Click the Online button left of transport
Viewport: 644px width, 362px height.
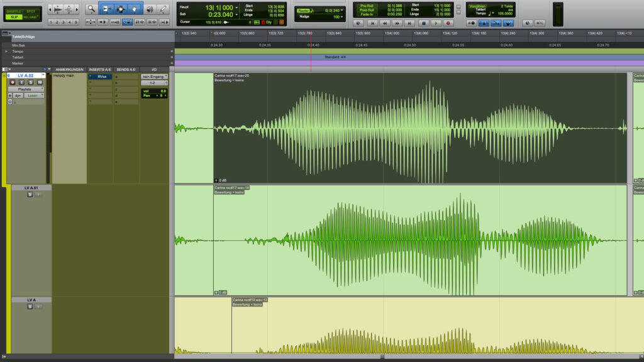358,23
